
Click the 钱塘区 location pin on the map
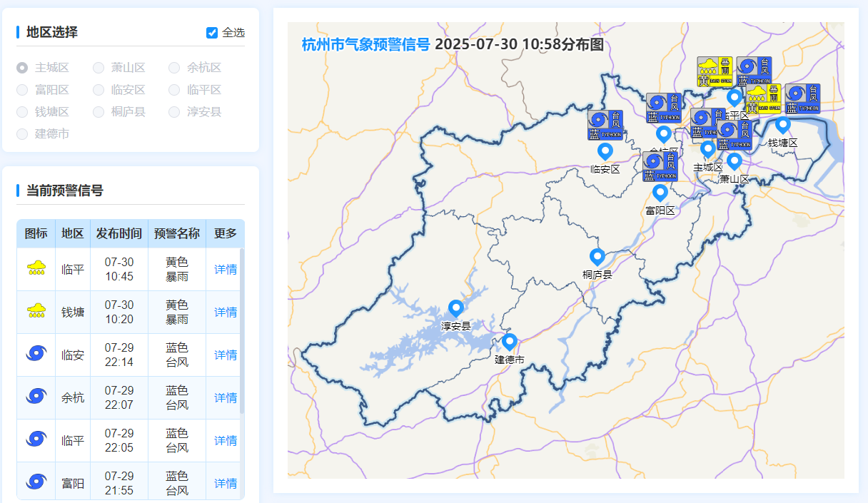pos(783,124)
